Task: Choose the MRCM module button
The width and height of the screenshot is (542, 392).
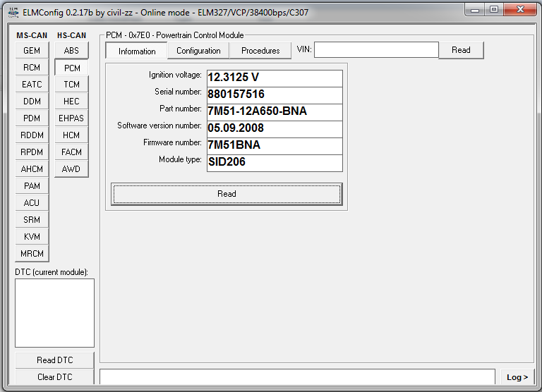Action: coord(32,254)
